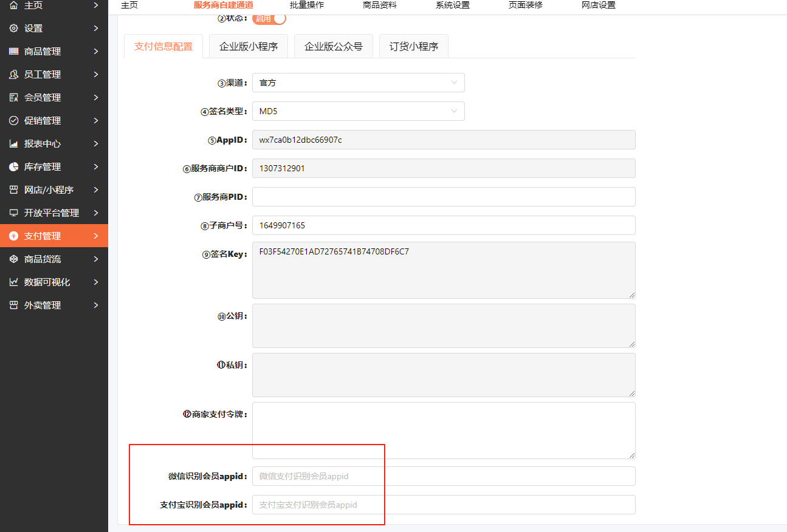Expand the 促销管理 sidebar chevron
This screenshot has width=787, height=532.
click(x=96, y=120)
